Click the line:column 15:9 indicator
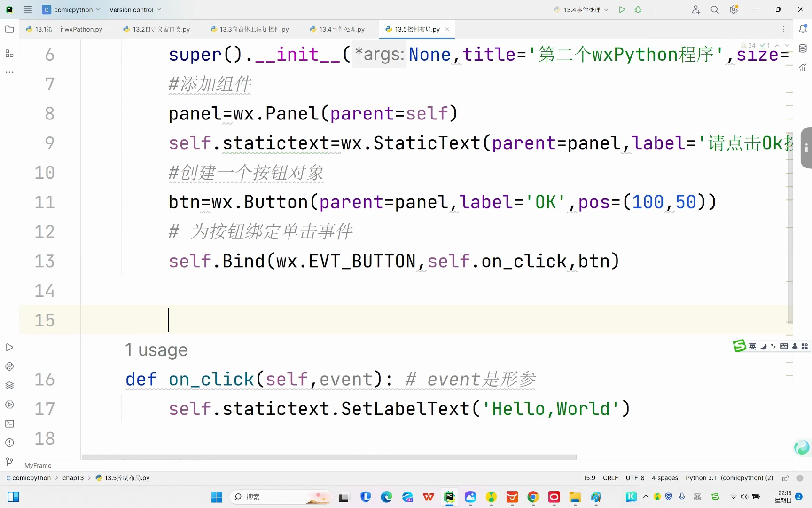The image size is (812, 508). (589, 478)
